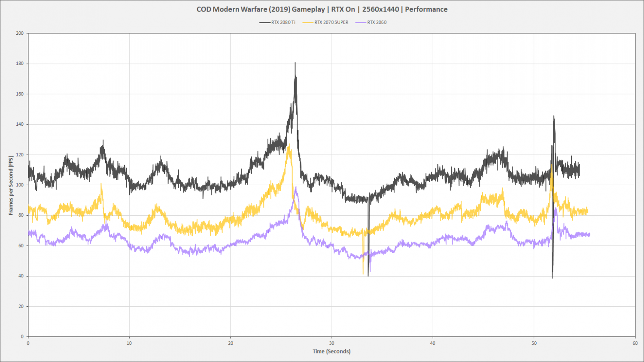The width and height of the screenshot is (644, 362).
Task: Click the RTX 2080 Ti legend entry
Action: [x=277, y=22]
